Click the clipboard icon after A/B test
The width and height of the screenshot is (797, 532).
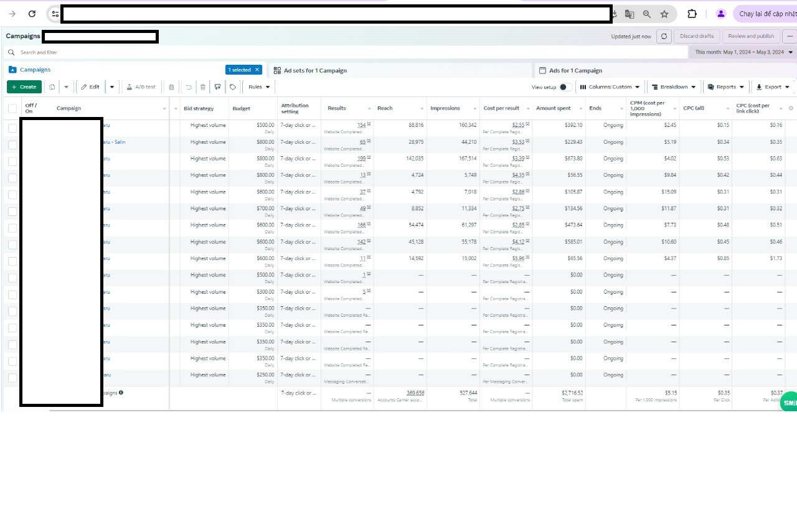172,87
